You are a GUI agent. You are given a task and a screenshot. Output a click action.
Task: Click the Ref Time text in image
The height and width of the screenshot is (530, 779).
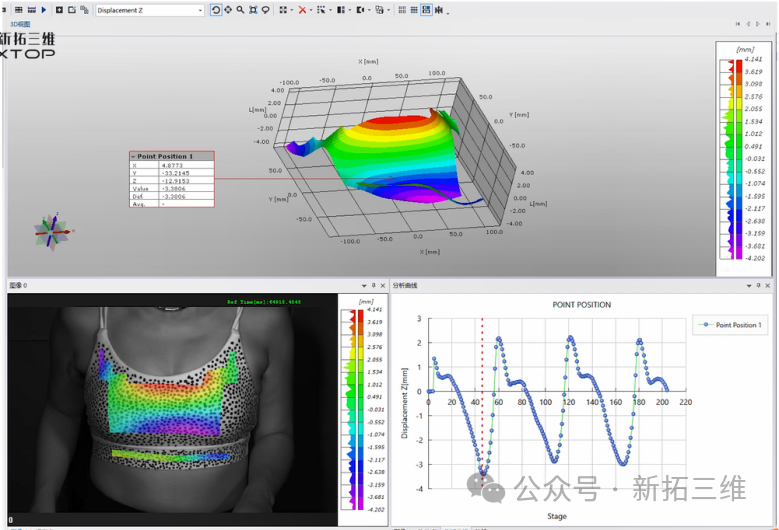click(264, 302)
